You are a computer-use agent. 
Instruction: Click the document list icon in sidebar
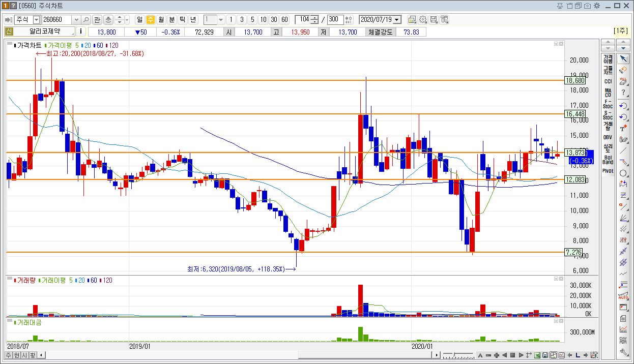[623, 318]
